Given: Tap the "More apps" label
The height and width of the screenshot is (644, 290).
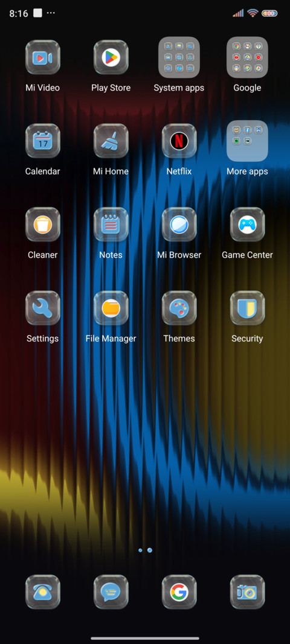Looking at the screenshot, I should pyautogui.click(x=247, y=171).
